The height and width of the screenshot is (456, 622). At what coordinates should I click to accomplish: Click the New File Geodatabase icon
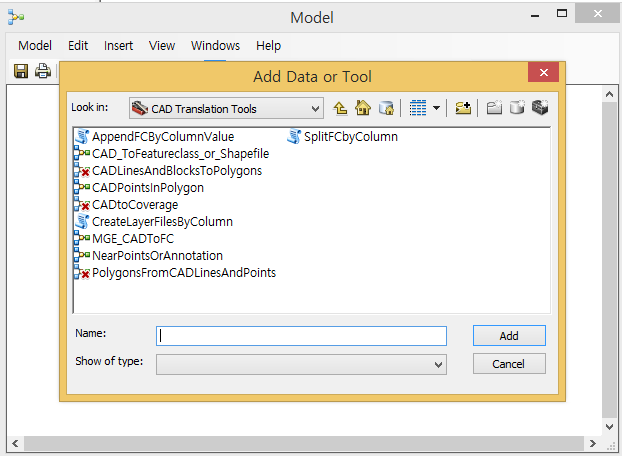pyautogui.click(x=517, y=107)
